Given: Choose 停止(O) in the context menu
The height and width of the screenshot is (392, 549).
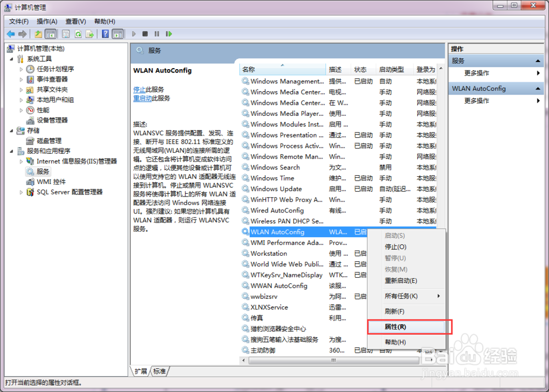Looking at the screenshot, I should (406, 247).
